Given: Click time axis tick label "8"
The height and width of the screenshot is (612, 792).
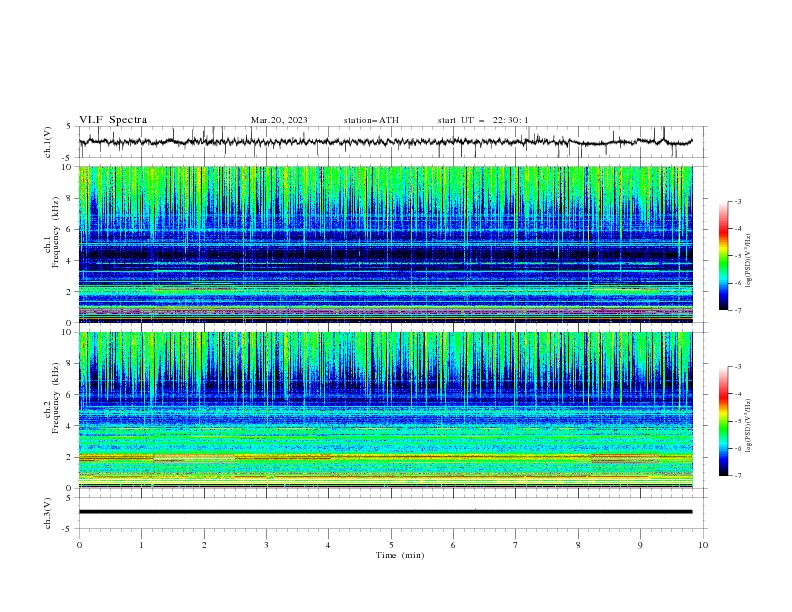Looking at the screenshot, I should click(x=578, y=545).
